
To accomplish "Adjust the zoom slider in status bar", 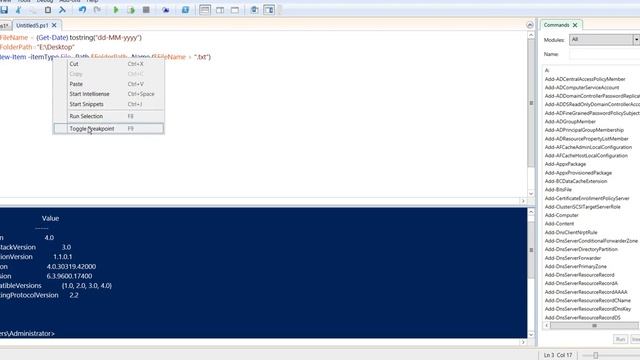I will coord(596,356).
